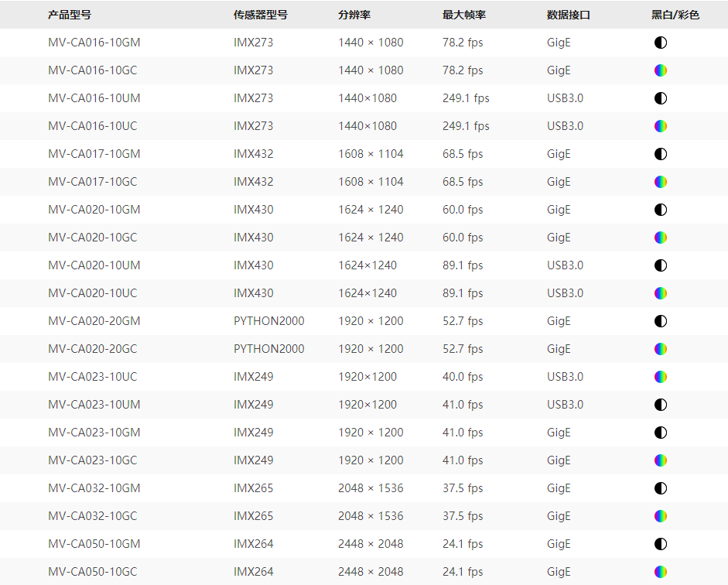Select the color icon for MV-CA020-10UC
Screen dimensions: 728x585
(660, 293)
